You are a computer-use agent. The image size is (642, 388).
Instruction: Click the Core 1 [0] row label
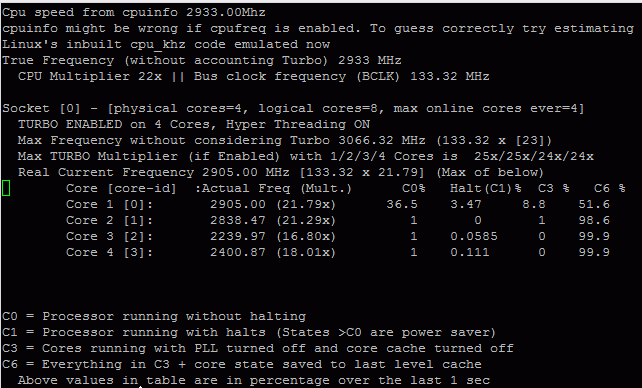pyautogui.click(x=109, y=204)
